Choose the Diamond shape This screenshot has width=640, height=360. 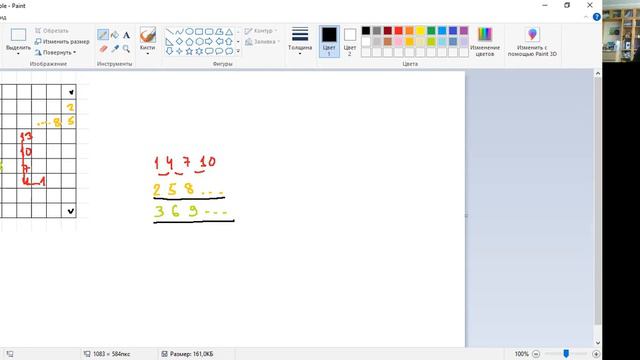click(179, 42)
